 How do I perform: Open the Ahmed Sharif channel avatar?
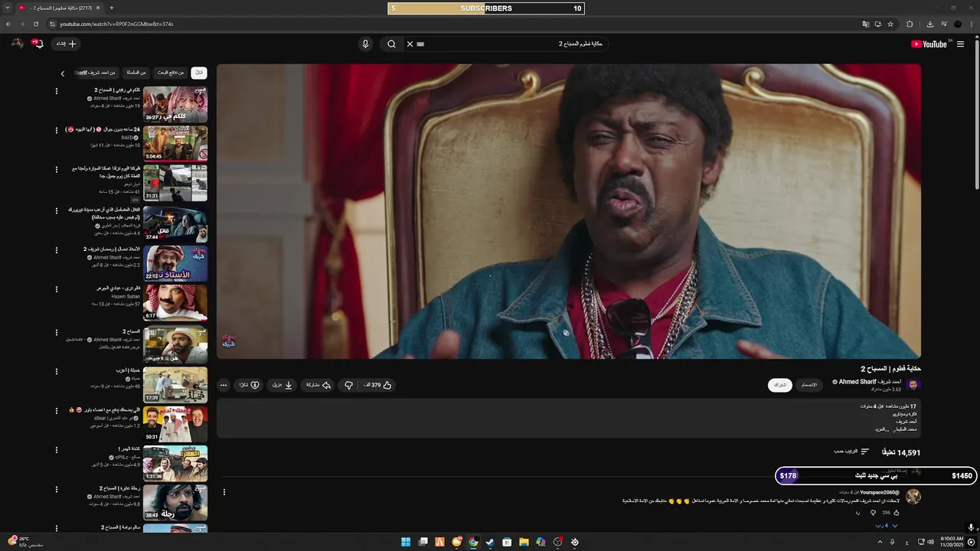click(913, 385)
